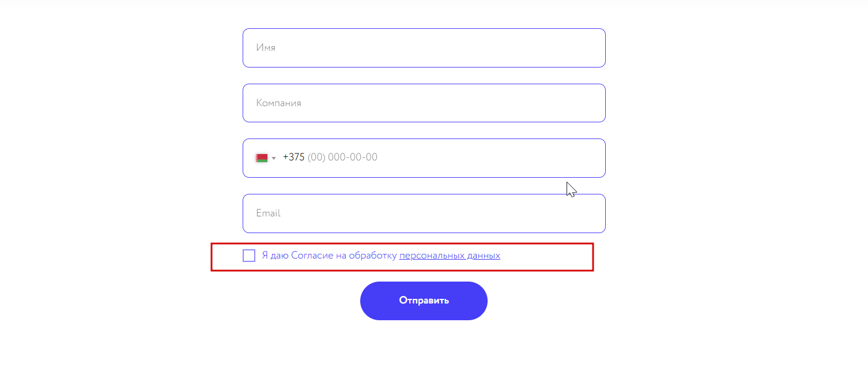Image resolution: width=868 pixels, height=371 pixels.
Task: Tick the personal data consent checkbox
Action: [x=249, y=256]
